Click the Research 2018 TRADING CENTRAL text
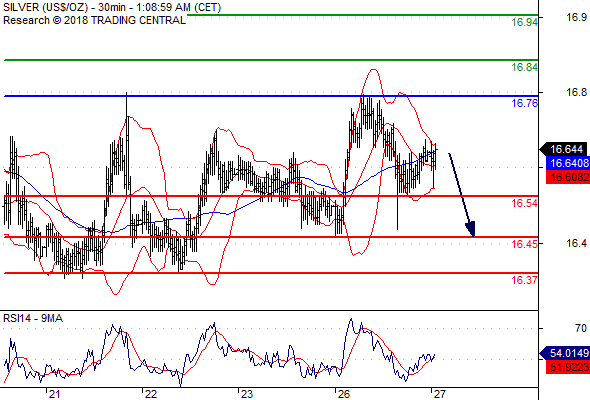 (x=94, y=20)
